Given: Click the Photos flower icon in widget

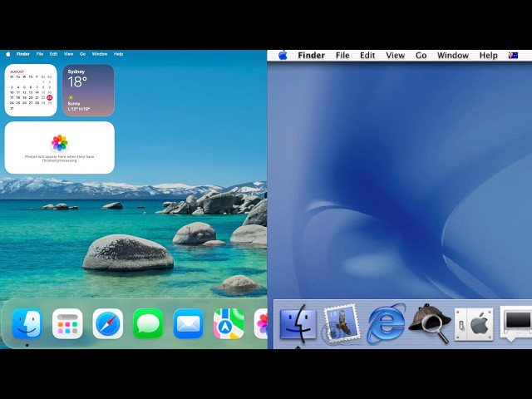Looking at the screenshot, I should (x=59, y=143).
